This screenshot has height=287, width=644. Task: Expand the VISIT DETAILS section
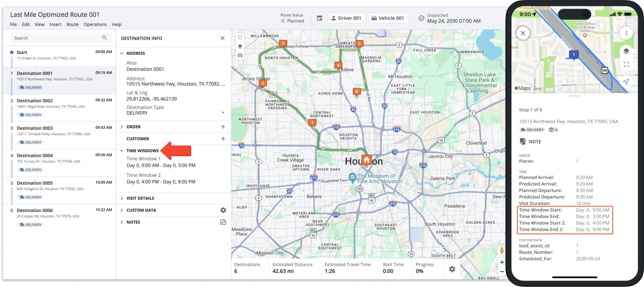[122, 198]
